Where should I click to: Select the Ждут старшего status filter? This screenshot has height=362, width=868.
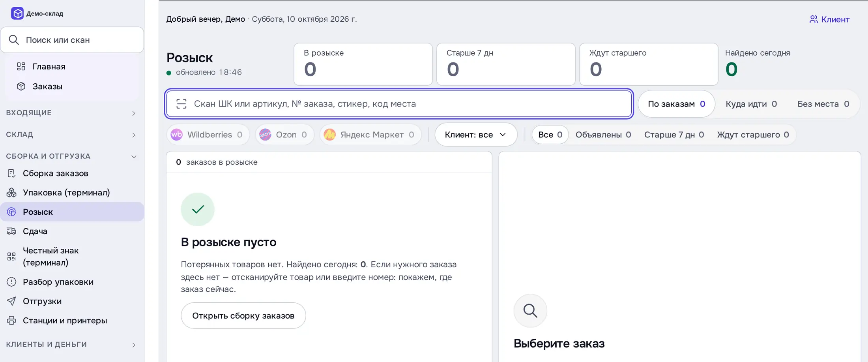tap(753, 135)
